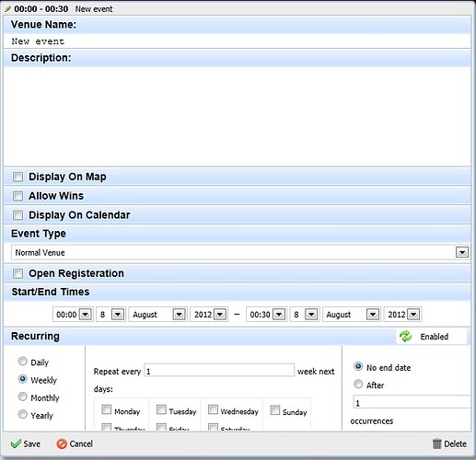Click inside the Description text area
The image size is (476, 460).
point(238,117)
